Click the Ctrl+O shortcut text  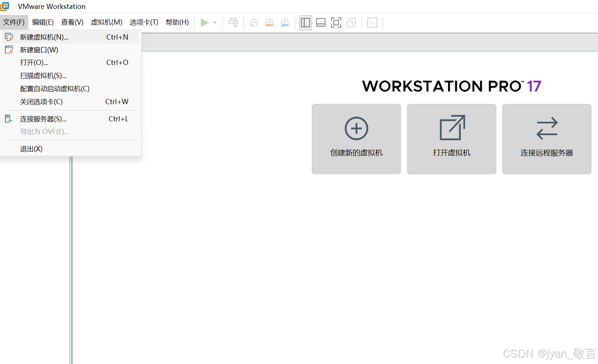(117, 62)
